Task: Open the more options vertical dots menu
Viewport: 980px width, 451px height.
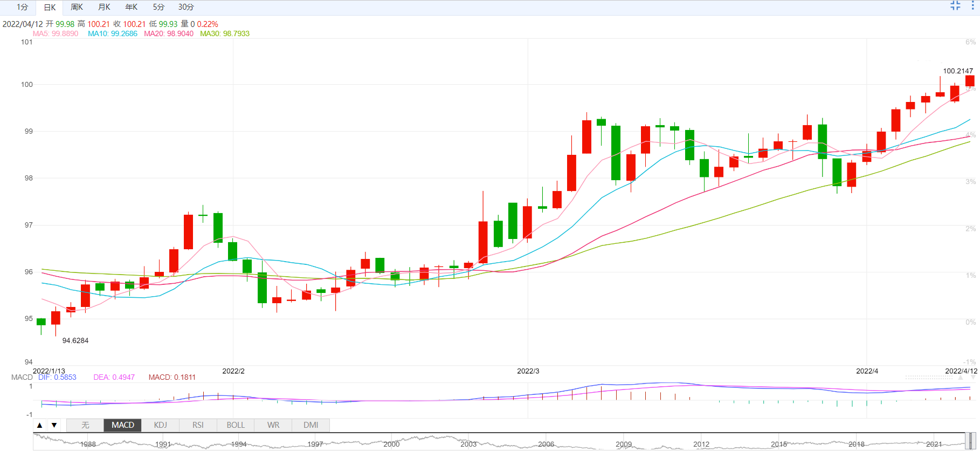Action: pos(973,6)
